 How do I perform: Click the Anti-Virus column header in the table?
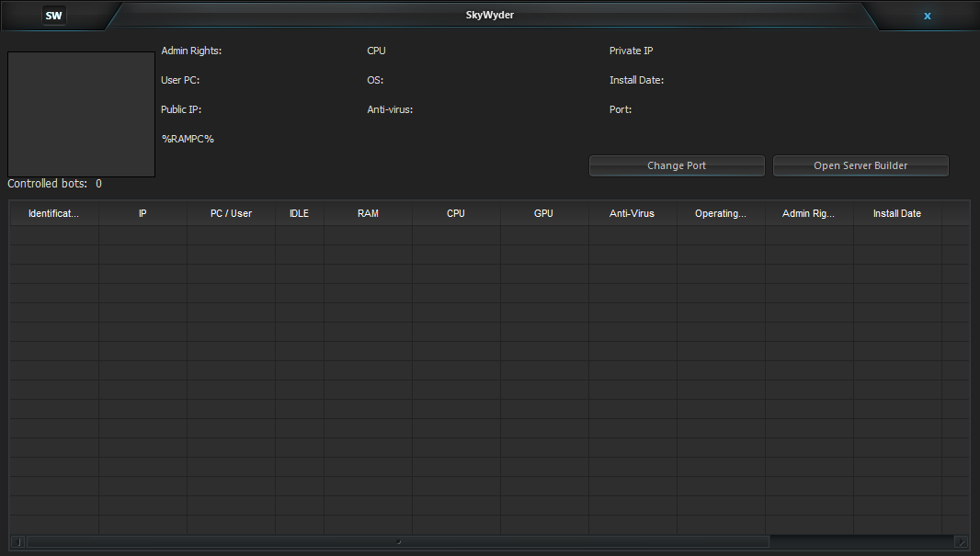tap(632, 213)
